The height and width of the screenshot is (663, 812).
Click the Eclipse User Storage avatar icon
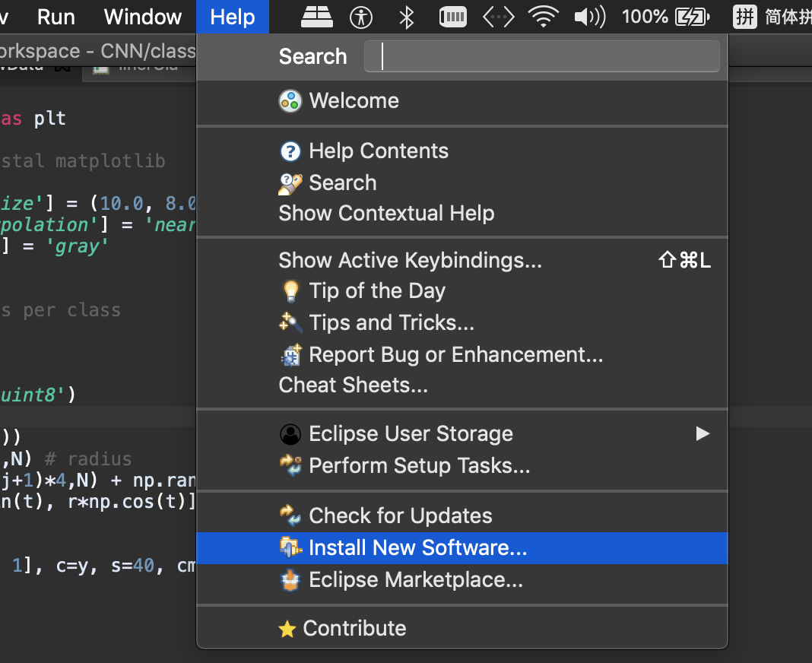click(x=290, y=434)
